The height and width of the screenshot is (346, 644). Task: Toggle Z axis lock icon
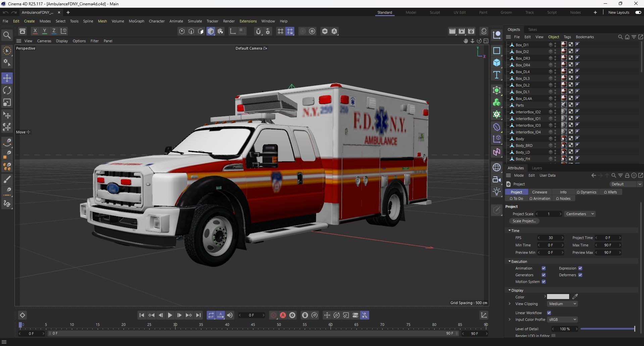point(54,31)
